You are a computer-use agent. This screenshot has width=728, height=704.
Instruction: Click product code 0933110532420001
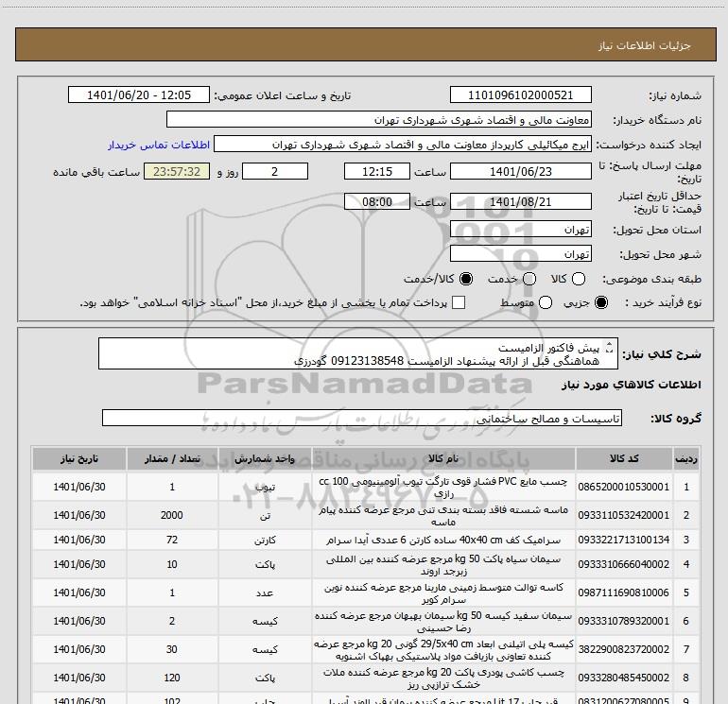click(x=624, y=515)
